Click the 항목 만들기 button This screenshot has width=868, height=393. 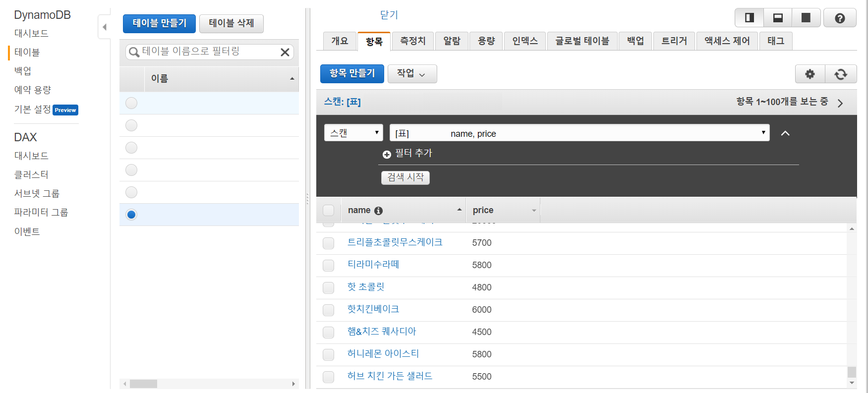click(352, 74)
